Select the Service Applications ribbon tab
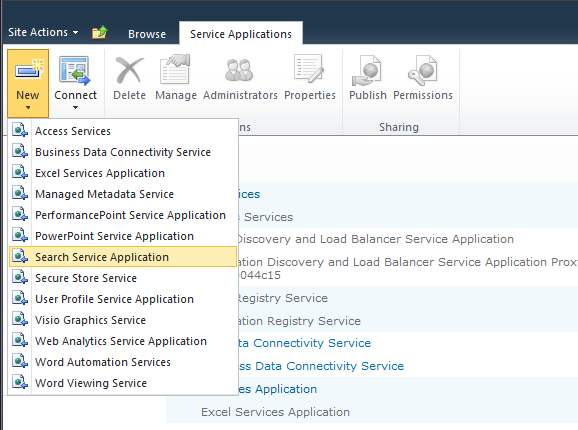 (241, 34)
